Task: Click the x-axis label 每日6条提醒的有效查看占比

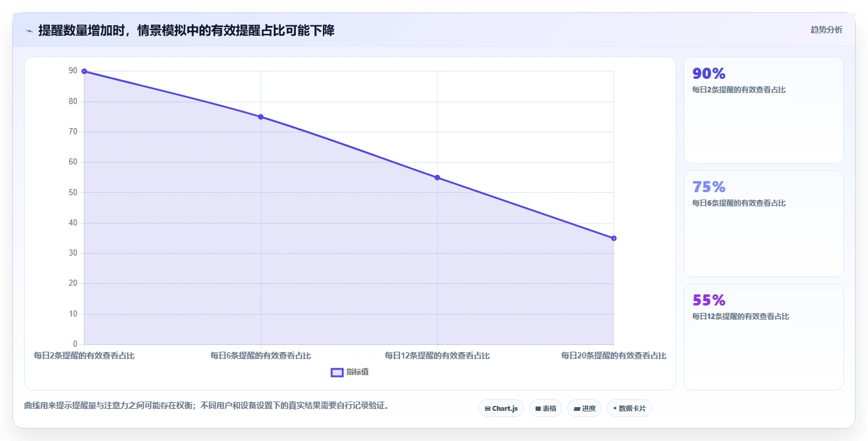Action: coord(261,355)
